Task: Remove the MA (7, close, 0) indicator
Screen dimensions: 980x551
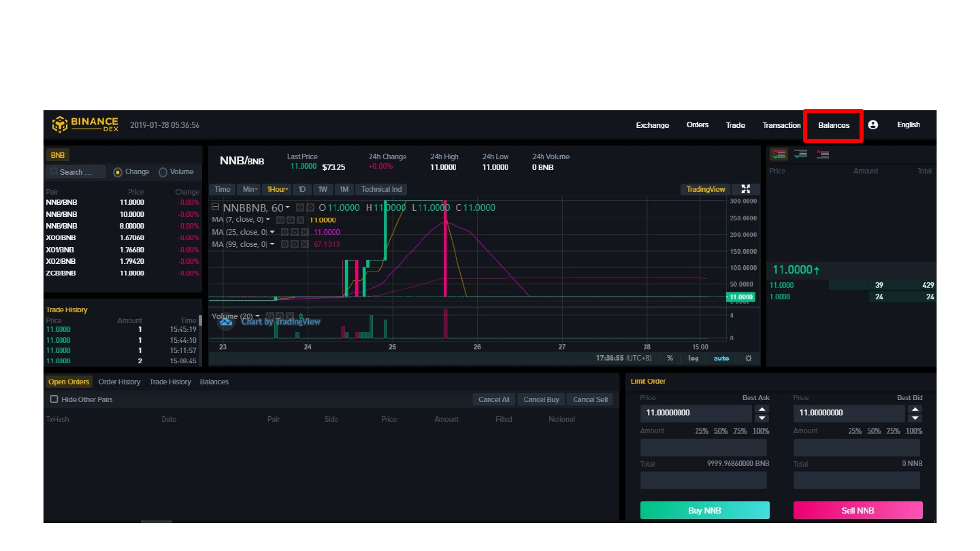Action: pyautogui.click(x=300, y=220)
